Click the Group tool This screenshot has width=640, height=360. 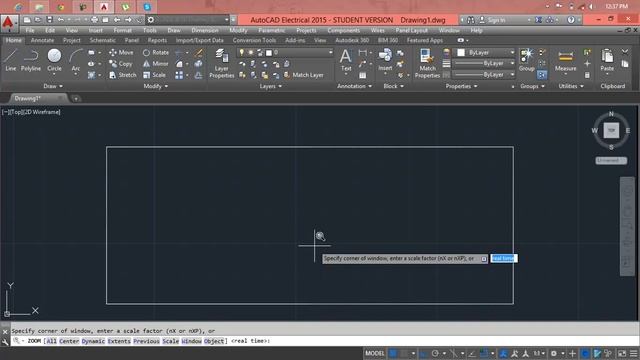(x=527, y=60)
